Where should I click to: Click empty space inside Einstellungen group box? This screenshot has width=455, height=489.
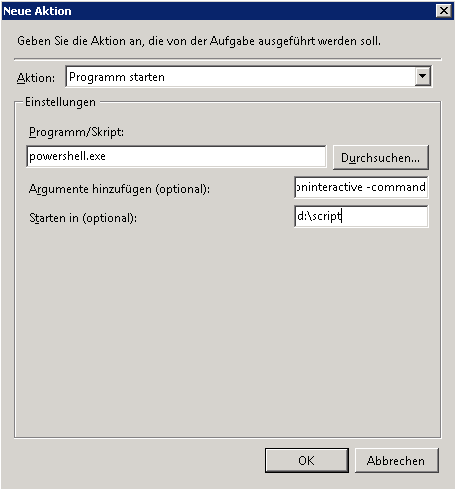pos(227,330)
